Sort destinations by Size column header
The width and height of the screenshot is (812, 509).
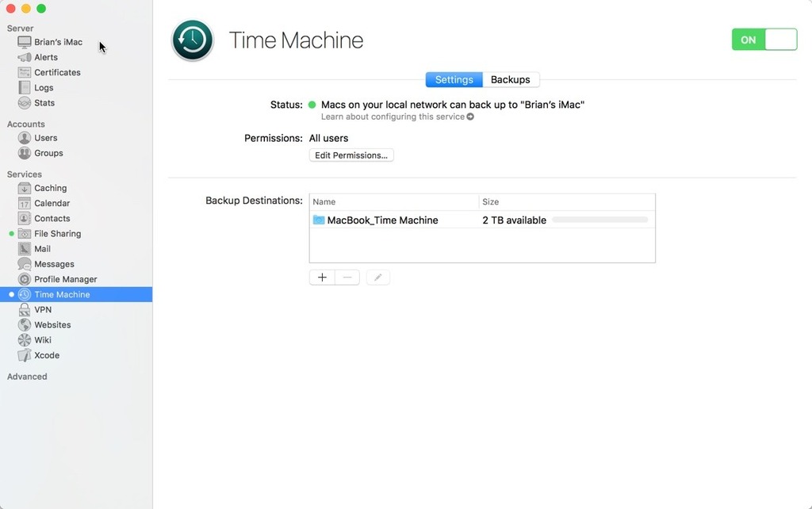tap(567, 202)
